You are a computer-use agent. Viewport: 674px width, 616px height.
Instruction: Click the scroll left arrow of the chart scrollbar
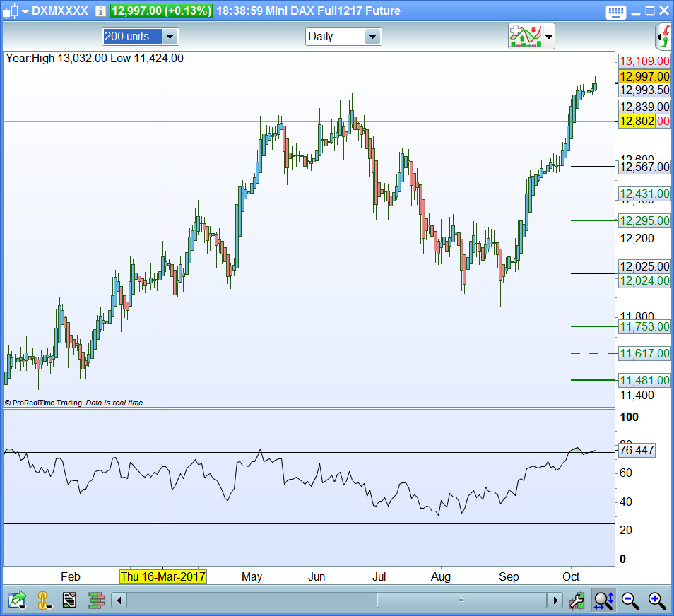point(119,600)
